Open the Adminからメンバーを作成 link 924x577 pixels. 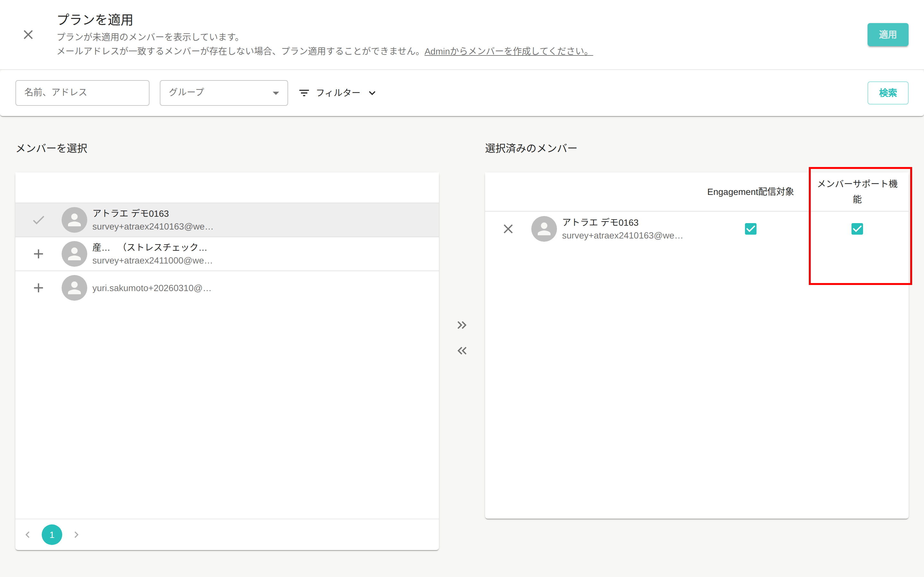509,51
